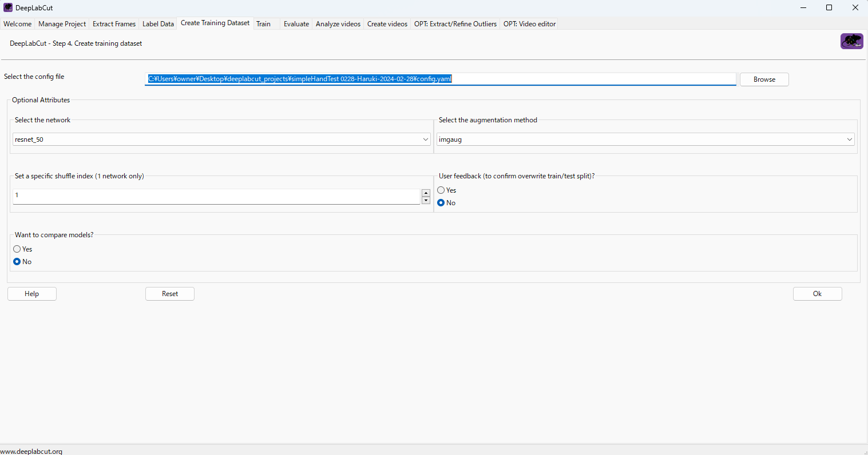Viewport: 868px width, 455px height.
Task: Open the Manage Project tab
Action: pos(62,24)
